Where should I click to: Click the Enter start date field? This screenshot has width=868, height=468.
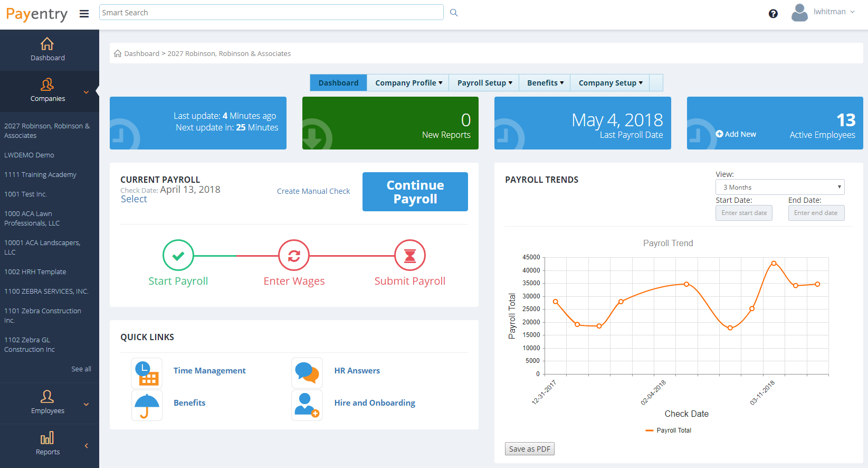tap(743, 213)
